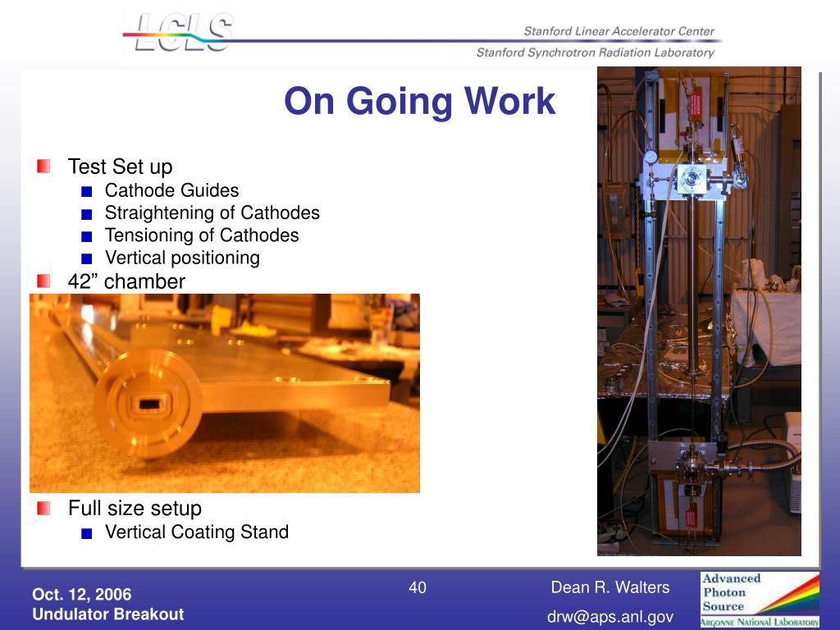This screenshot has height=630, width=840.
Task: Click the 'Full size setup' bullet text
Action: (135, 508)
